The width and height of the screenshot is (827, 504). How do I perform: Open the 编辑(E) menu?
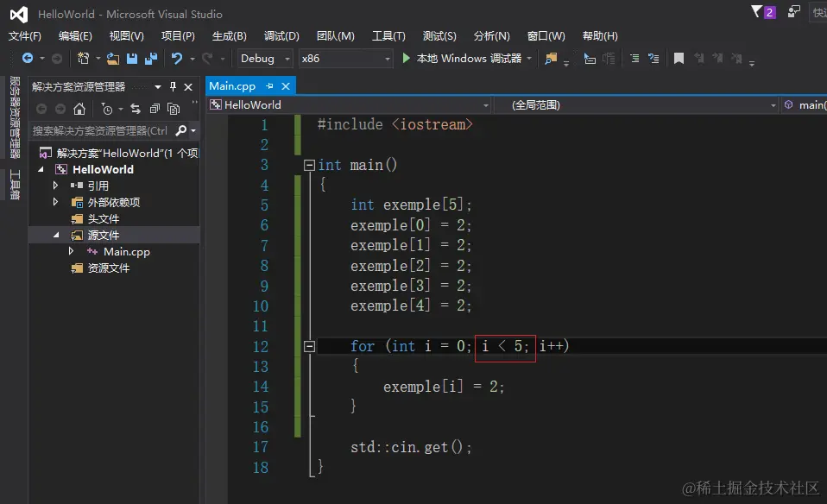(75, 36)
